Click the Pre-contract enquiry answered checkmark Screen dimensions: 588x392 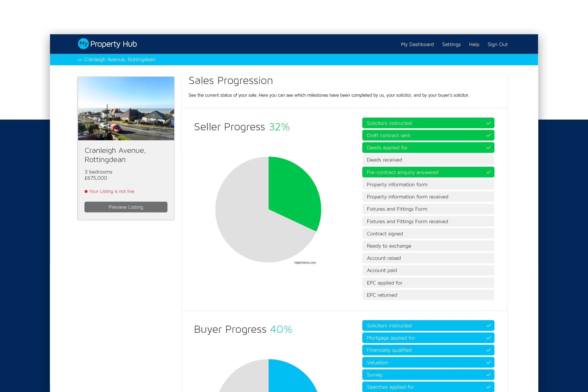[489, 172]
